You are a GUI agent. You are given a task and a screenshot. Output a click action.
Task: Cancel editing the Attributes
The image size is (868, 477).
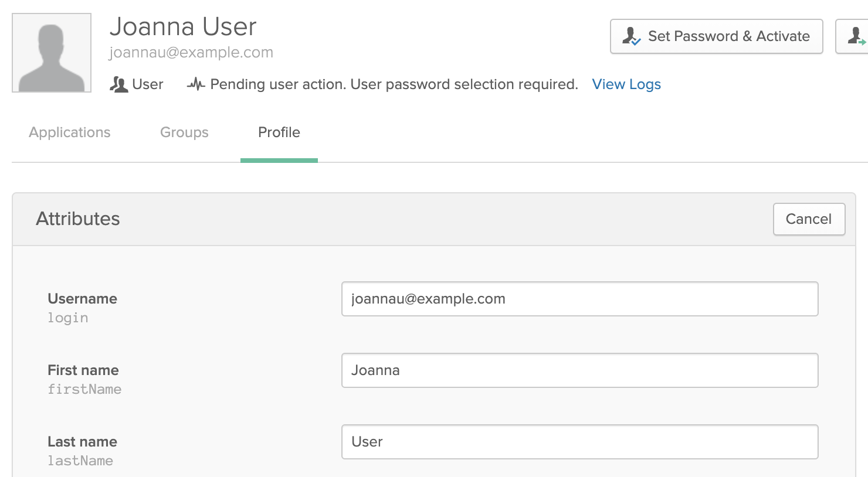[809, 219]
